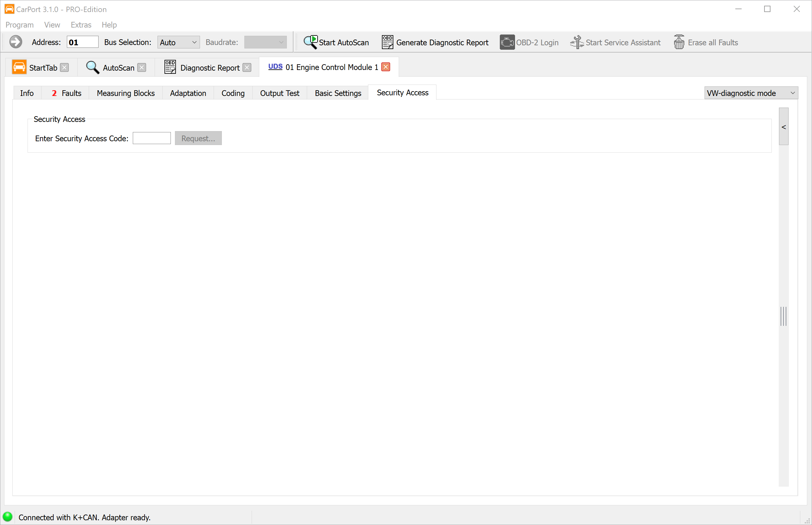The image size is (812, 525).
Task: Expand the side panel with the < button
Action: (784, 126)
